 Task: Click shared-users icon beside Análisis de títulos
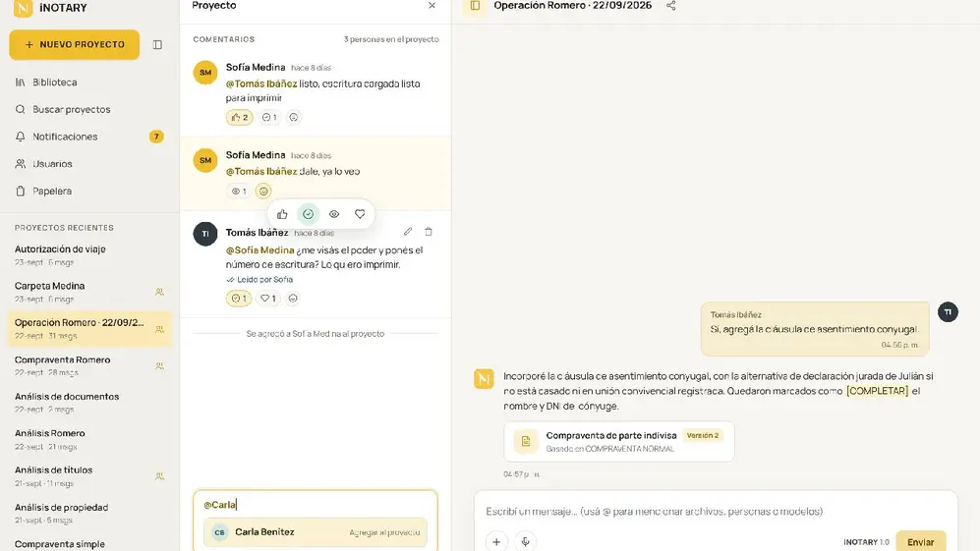[159, 476]
